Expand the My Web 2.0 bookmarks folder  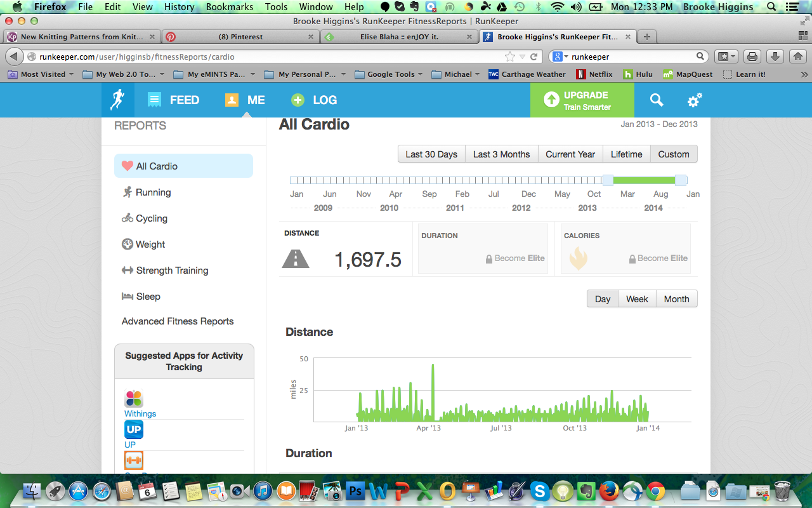(124, 74)
